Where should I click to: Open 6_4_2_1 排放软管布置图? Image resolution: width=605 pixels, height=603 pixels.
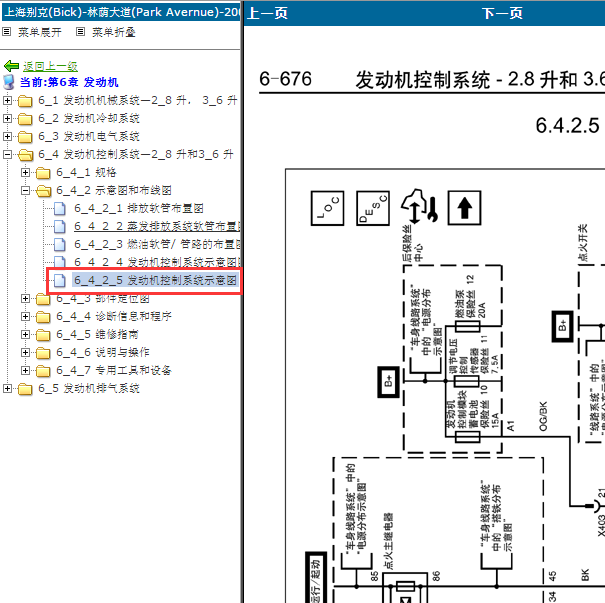point(139,208)
